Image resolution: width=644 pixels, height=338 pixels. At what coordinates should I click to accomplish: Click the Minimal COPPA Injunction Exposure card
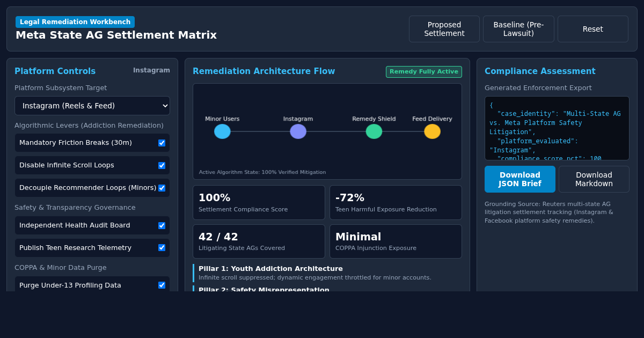tap(396, 241)
